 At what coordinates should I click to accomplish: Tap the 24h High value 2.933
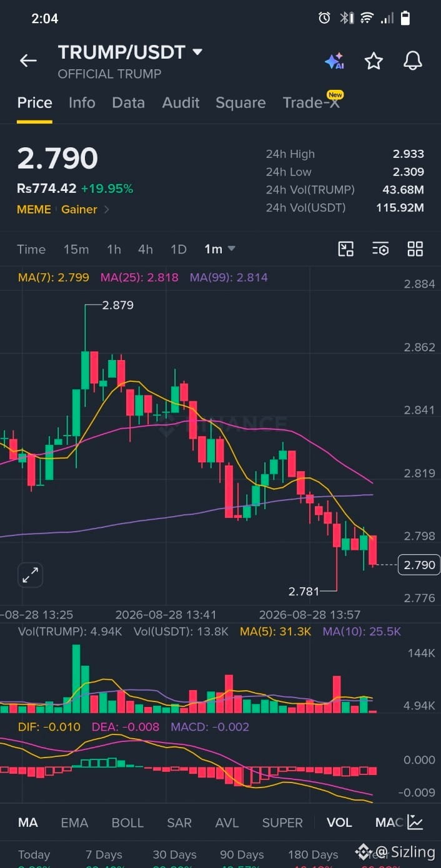[409, 154]
